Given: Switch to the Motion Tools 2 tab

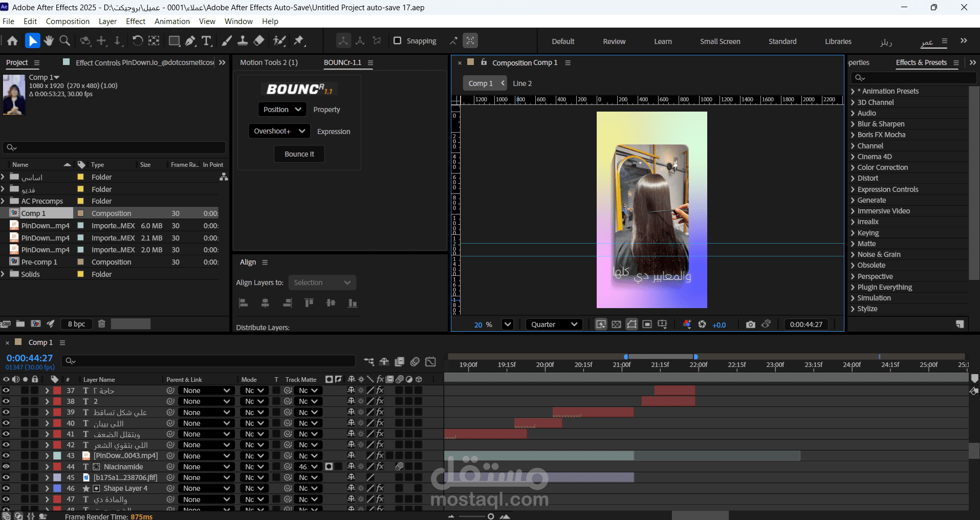Looking at the screenshot, I should 269,62.
